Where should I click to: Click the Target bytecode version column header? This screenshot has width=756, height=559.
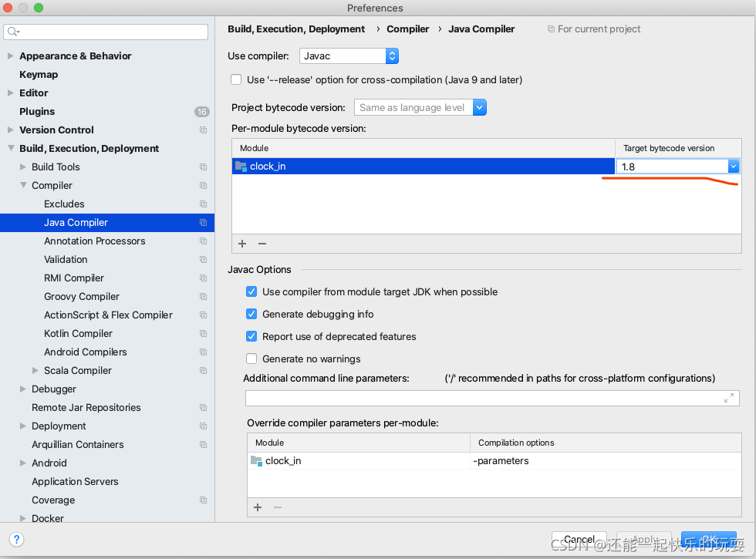coord(678,148)
